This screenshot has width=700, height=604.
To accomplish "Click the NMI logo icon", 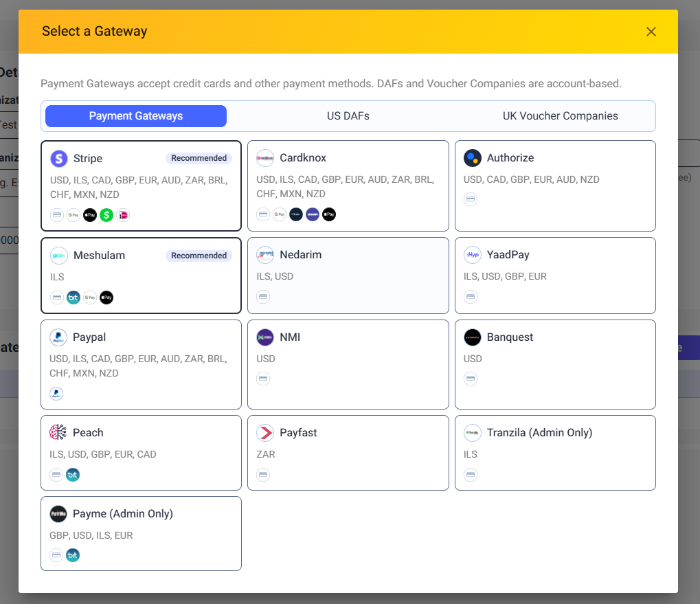I will tap(265, 337).
